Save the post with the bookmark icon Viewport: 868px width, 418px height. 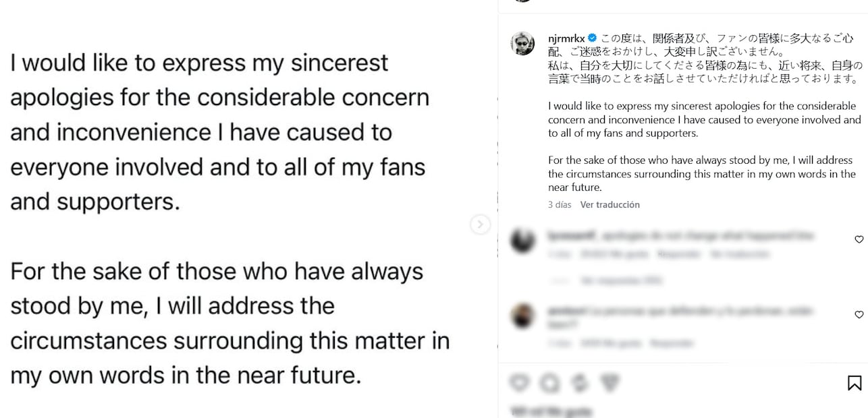[855, 383]
